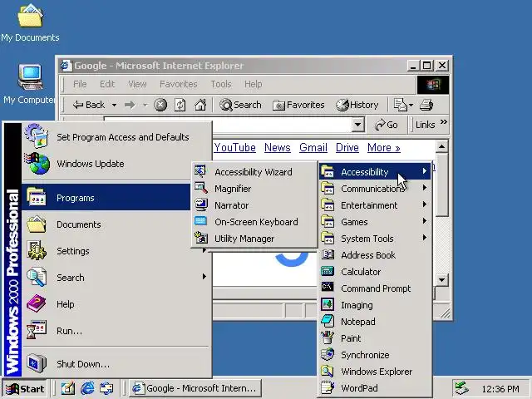Click the Paint brushes icon

(328, 337)
